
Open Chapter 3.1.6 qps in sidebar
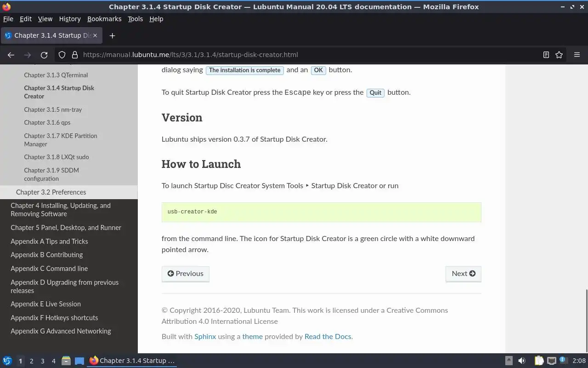click(47, 122)
